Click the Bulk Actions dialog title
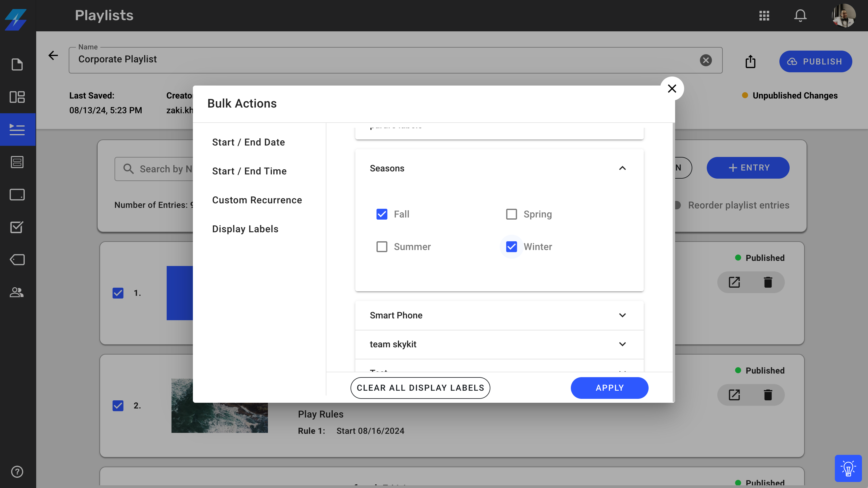The width and height of the screenshot is (868, 488). click(x=242, y=103)
